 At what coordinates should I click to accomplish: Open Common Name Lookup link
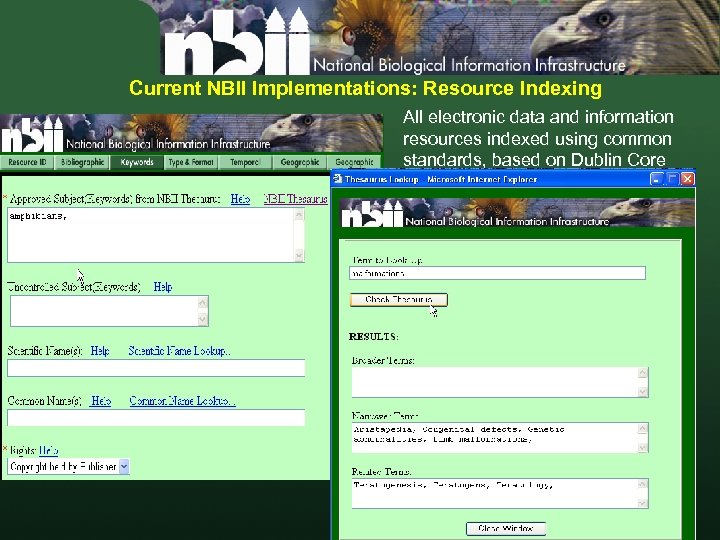[x=182, y=401]
